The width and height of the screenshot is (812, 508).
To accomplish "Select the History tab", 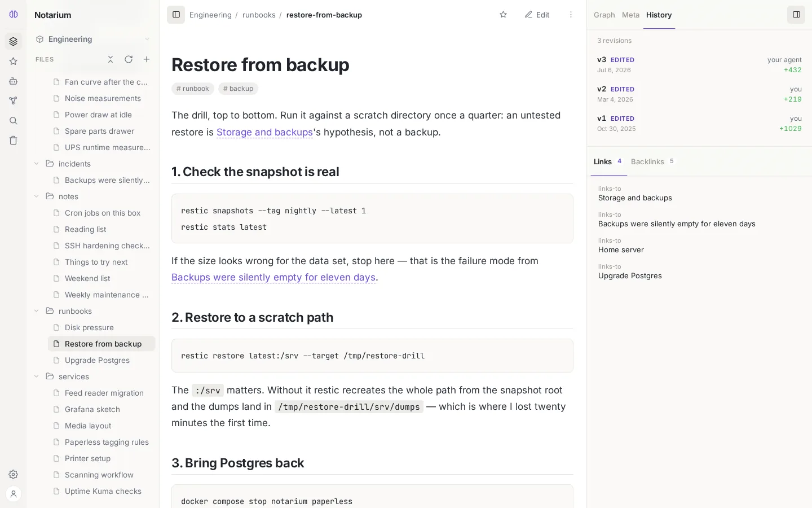I will tap(659, 15).
